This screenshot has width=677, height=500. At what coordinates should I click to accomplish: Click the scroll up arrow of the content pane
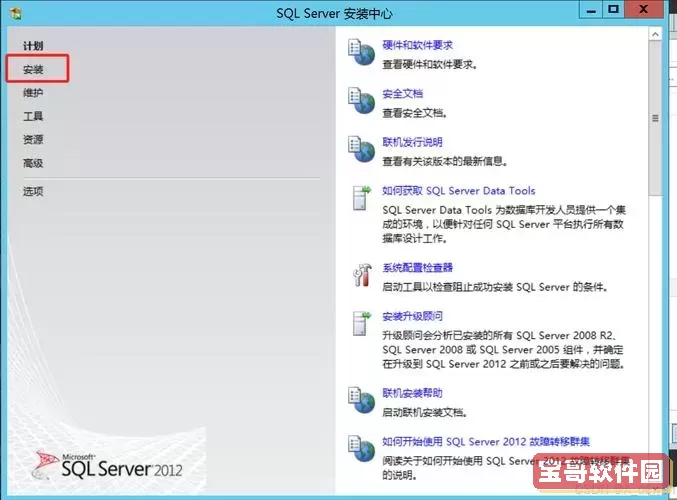coord(655,35)
